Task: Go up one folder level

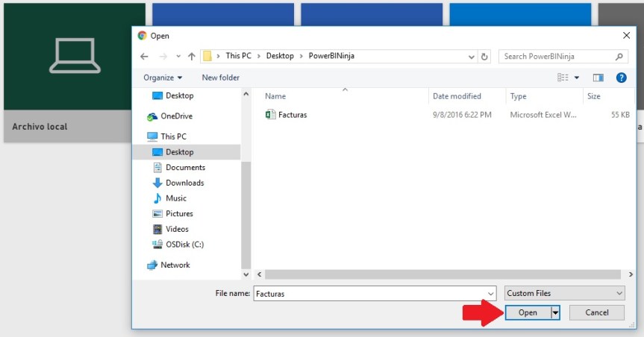Action: click(x=191, y=56)
